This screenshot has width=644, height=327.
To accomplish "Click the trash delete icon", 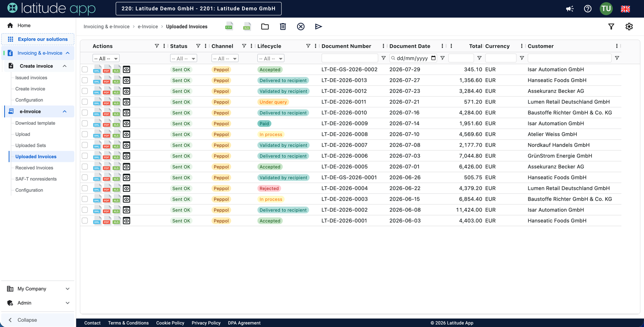I will point(283,26).
